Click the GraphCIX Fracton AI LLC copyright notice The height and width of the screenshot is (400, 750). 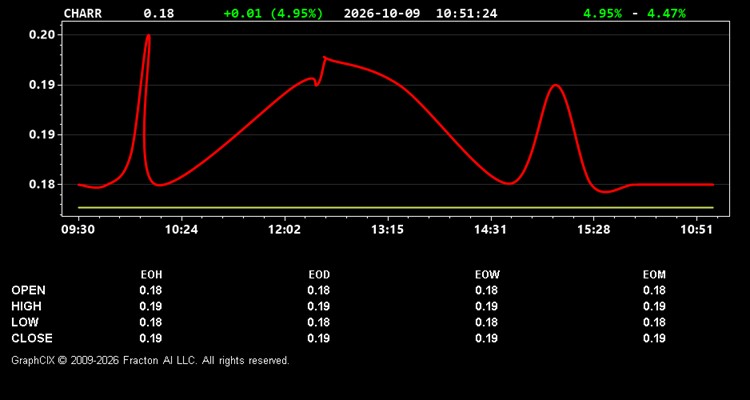150,360
